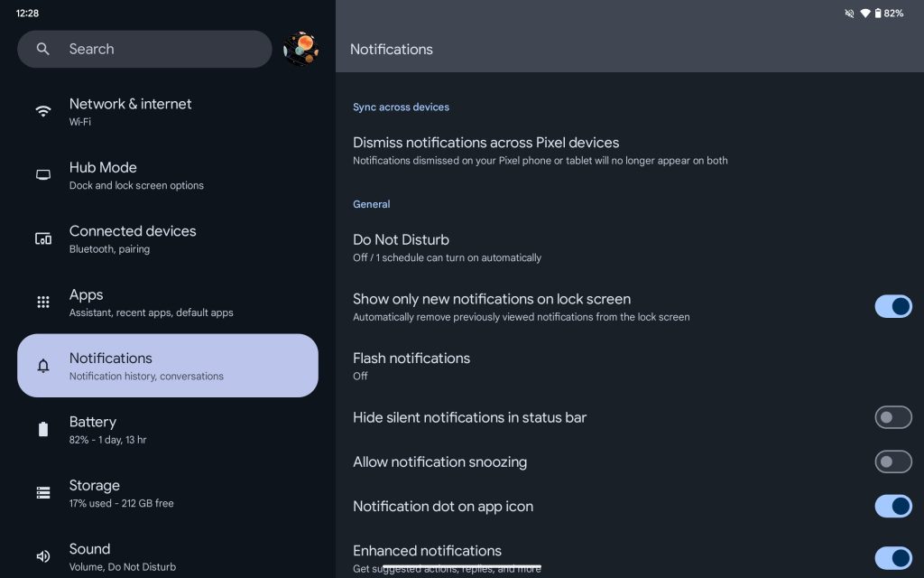Click the search magnifier icon
The width and height of the screenshot is (924, 578).
[x=42, y=49]
